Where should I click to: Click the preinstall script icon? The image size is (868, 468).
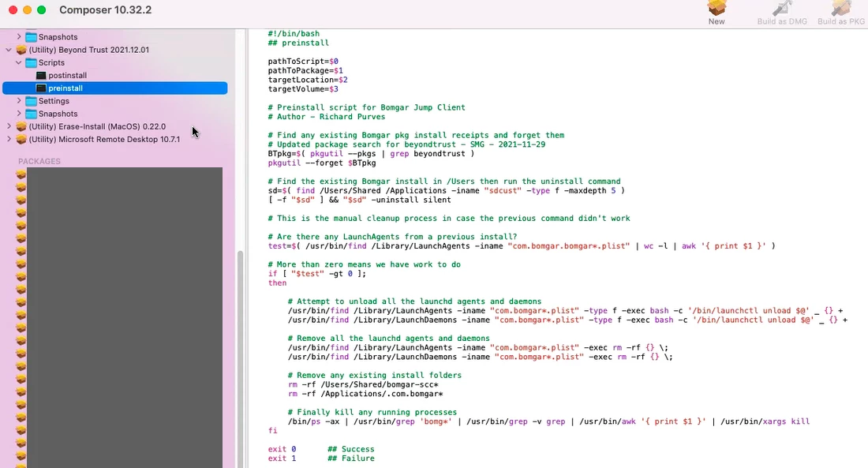[x=41, y=88]
